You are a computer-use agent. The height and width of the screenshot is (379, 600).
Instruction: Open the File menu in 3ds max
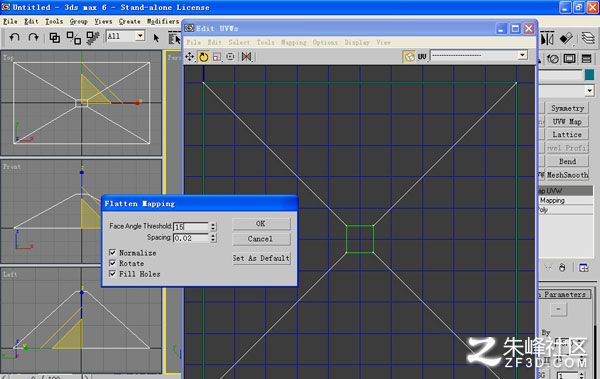[x=10, y=21]
